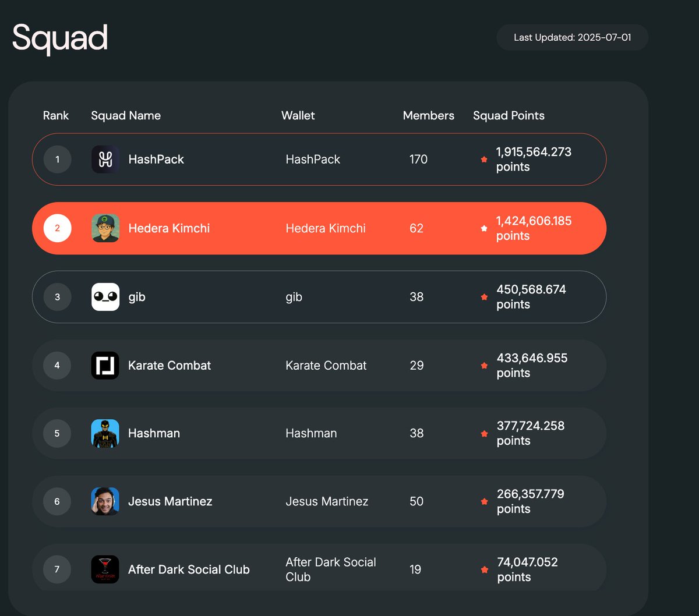This screenshot has height=616, width=699.
Task: Click the rank 3 circle badge
Action: [x=57, y=297]
